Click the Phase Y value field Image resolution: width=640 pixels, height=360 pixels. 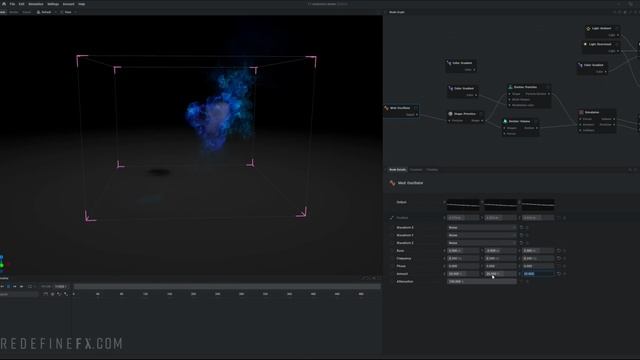point(500,266)
